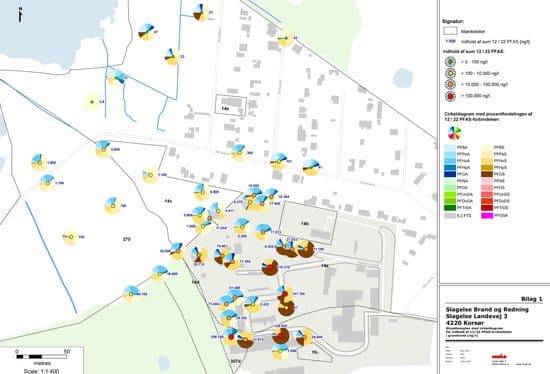Click the PFHxS yellow legend swatch

tap(488, 161)
